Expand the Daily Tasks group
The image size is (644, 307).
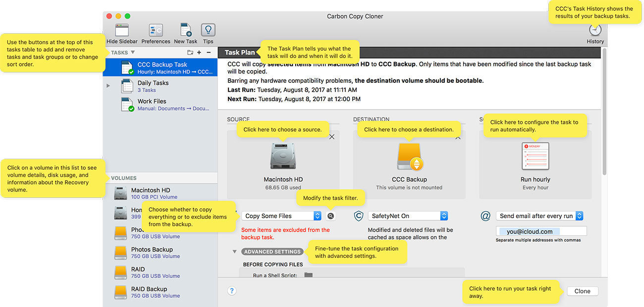(108, 86)
